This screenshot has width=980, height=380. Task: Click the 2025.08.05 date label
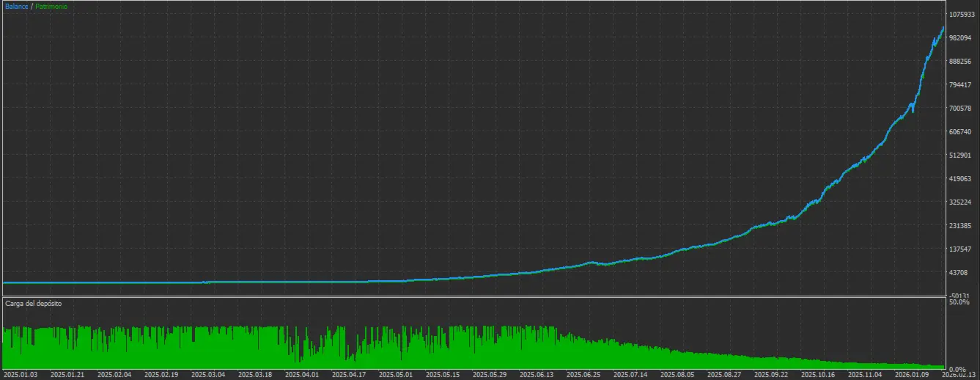tap(679, 374)
